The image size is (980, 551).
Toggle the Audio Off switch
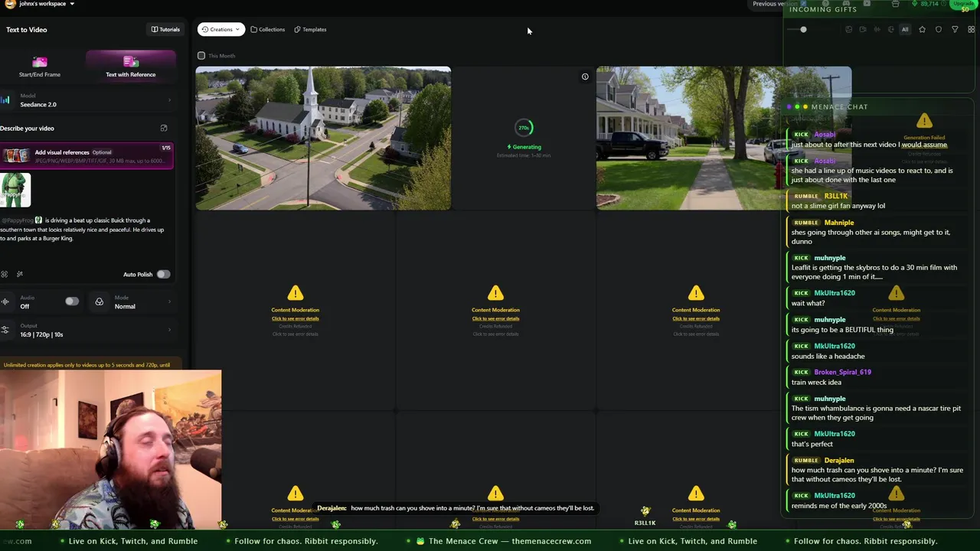71,302
